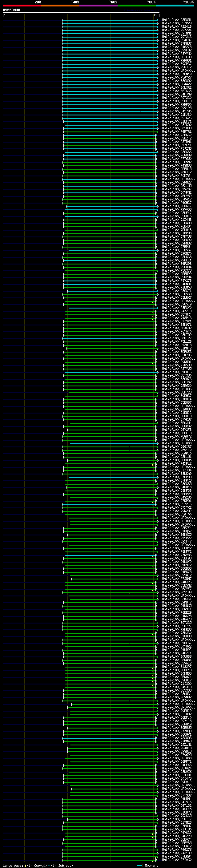Click hit label UniRef100_Q01DB8

[176, 128]
